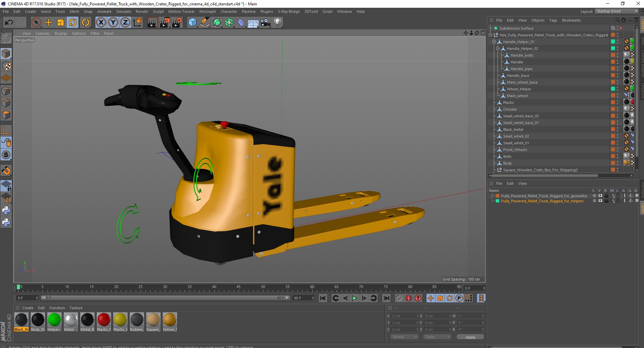This screenshot has height=348, width=644.
Task: Open Edit Render Settings icon
Action: pyautogui.click(x=177, y=22)
